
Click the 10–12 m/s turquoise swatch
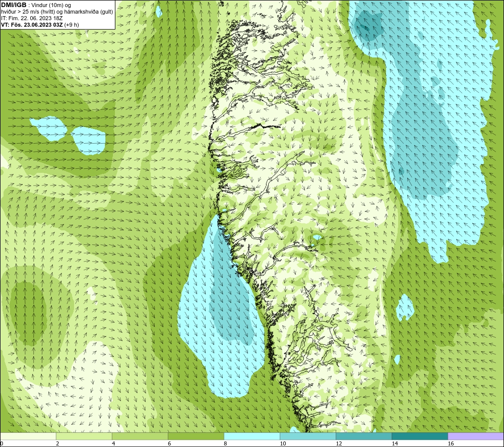[x=308, y=436]
